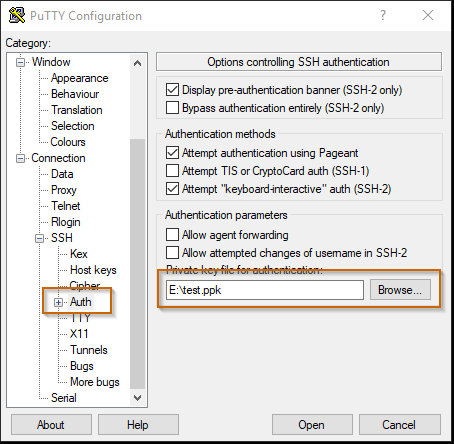Viewport: 454px width, 444px height.
Task: Collapse the SSH tree node
Action: pyautogui.click(x=40, y=238)
